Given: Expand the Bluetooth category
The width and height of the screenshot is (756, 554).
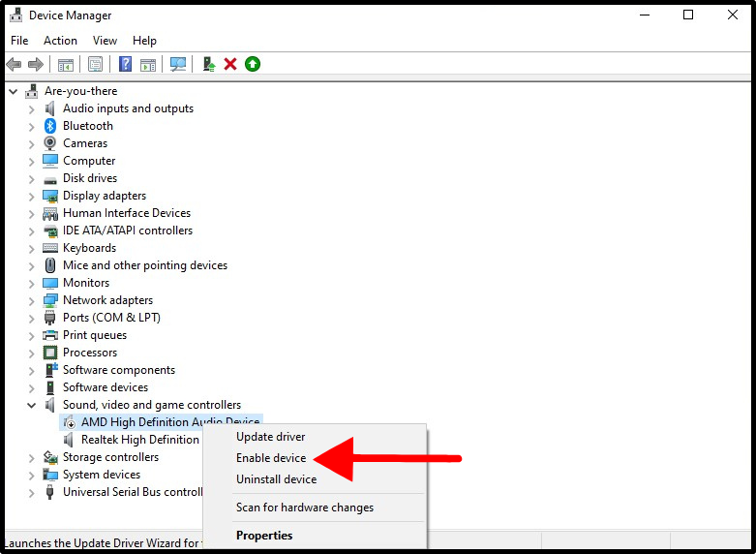Looking at the screenshot, I should [31, 127].
